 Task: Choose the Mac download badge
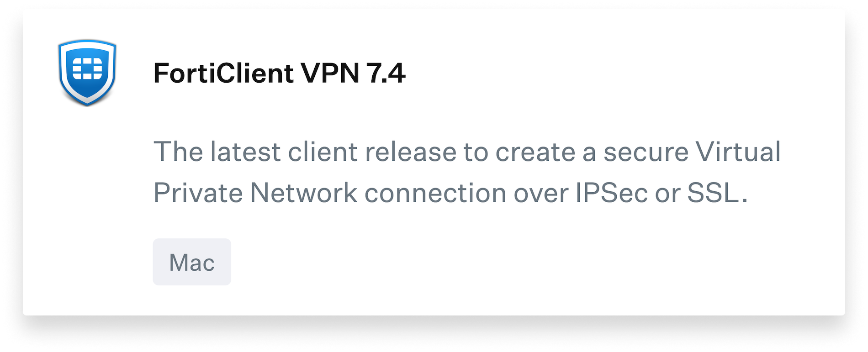(192, 262)
